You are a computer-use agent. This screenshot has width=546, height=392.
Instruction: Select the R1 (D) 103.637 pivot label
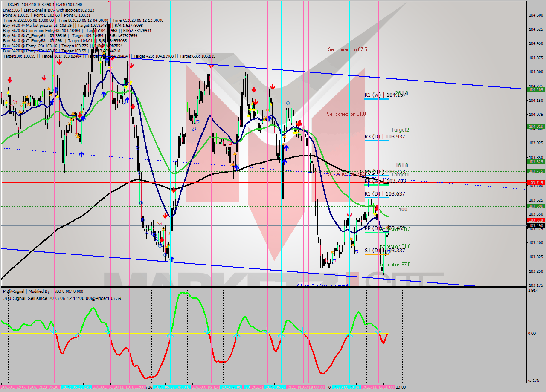tap(385, 194)
